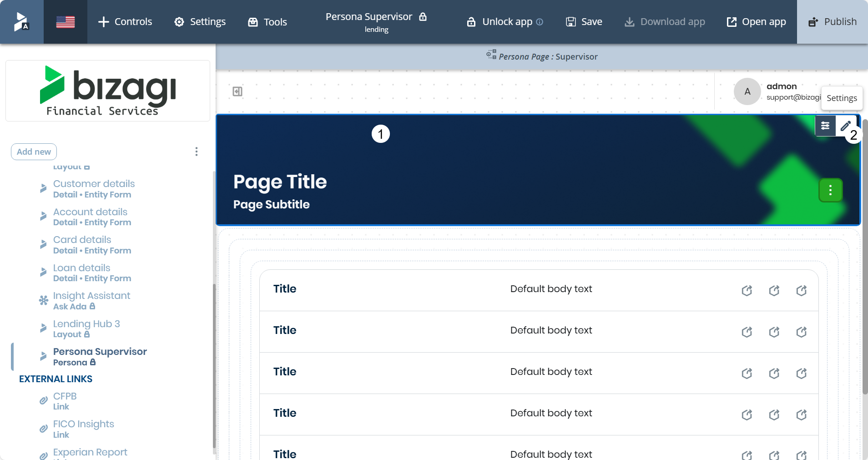Toggle the lock on Lending Hub 3 layout
Viewport: 868px width, 460px height.
click(87, 334)
